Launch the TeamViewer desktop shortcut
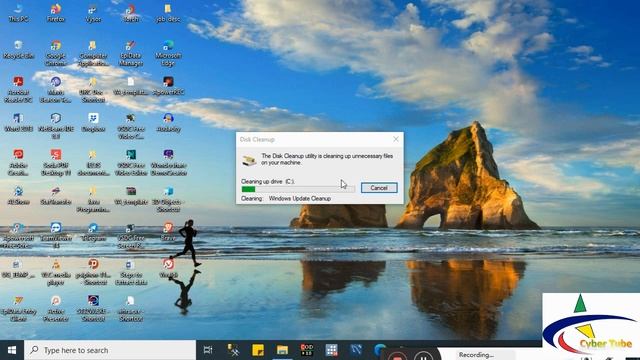 pyautogui.click(x=56, y=236)
